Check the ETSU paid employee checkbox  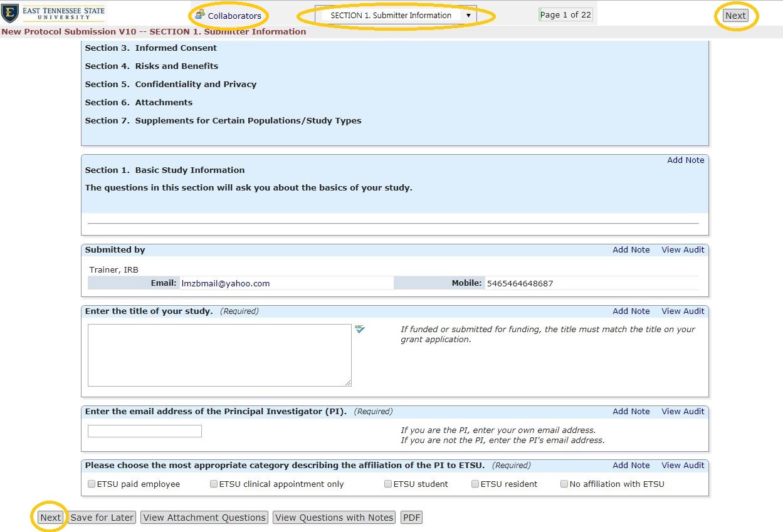pyautogui.click(x=92, y=484)
